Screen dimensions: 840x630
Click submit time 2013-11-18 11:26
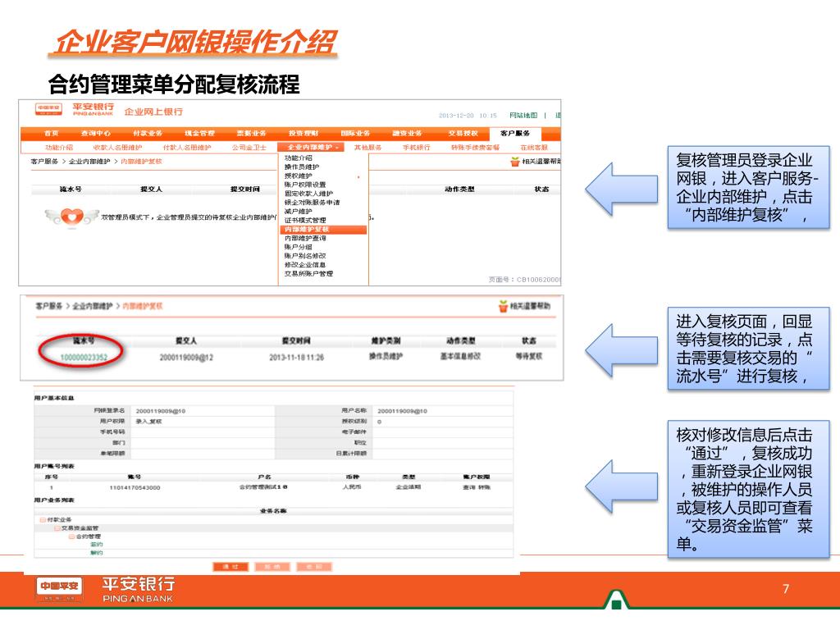(x=297, y=358)
